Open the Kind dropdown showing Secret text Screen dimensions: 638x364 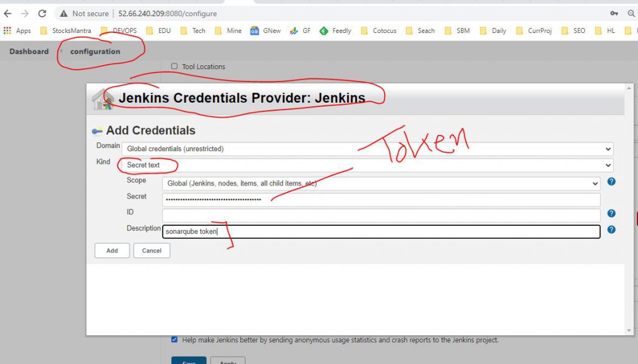368,166
